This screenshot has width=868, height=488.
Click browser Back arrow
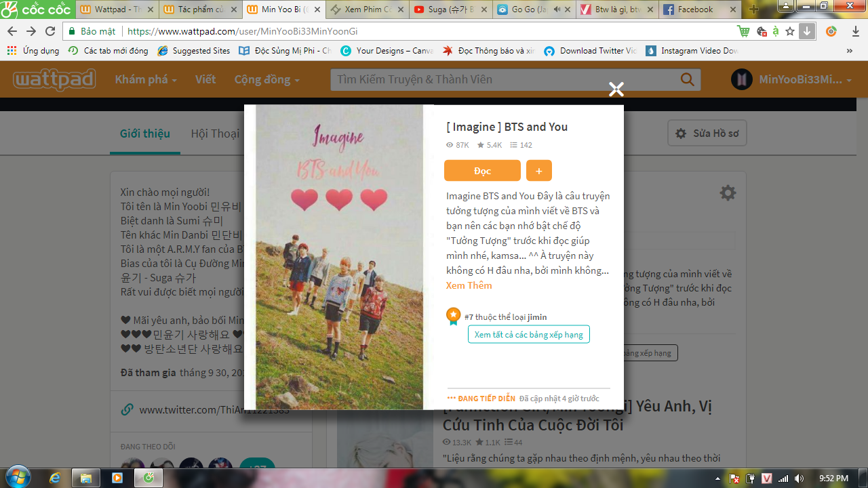[12, 31]
